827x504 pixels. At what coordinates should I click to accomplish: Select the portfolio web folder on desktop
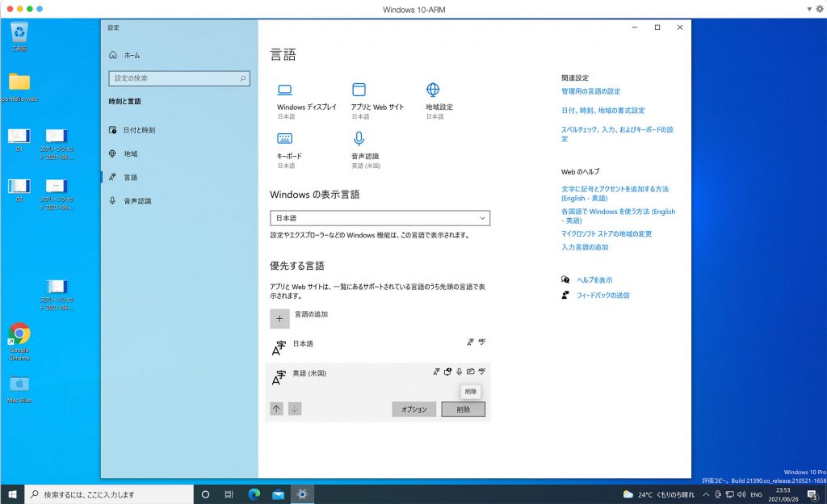point(19,87)
